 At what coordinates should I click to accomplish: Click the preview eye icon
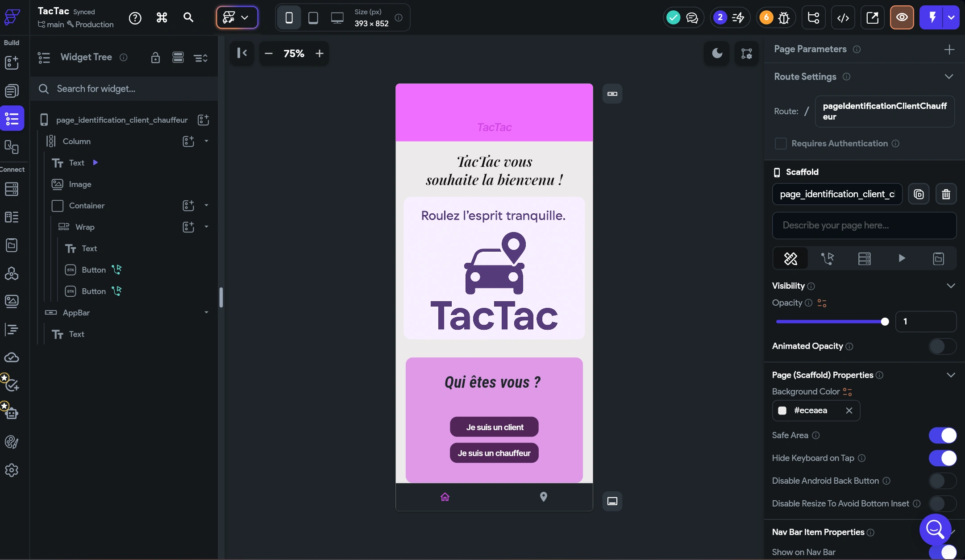pyautogui.click(x=902, y=18)
